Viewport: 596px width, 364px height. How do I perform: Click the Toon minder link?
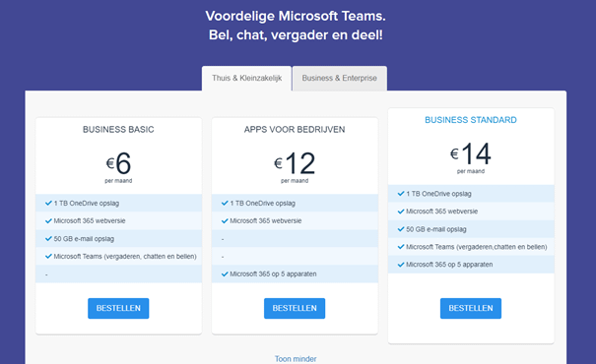(296, 359)
